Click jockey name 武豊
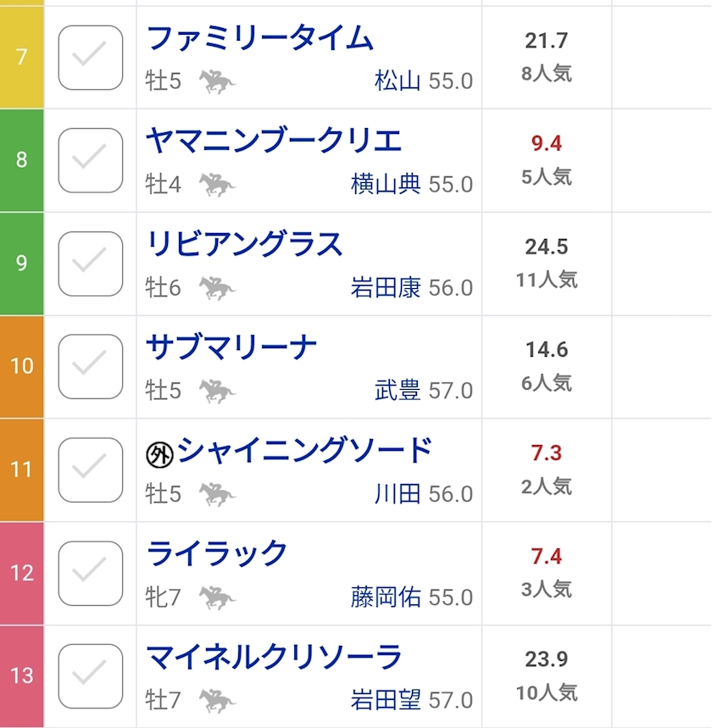712x728 pixels. tap(398, 391)
